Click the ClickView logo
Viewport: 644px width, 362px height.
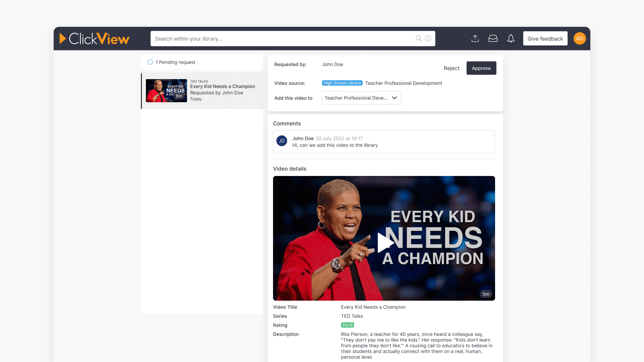(x=95, y=38)
